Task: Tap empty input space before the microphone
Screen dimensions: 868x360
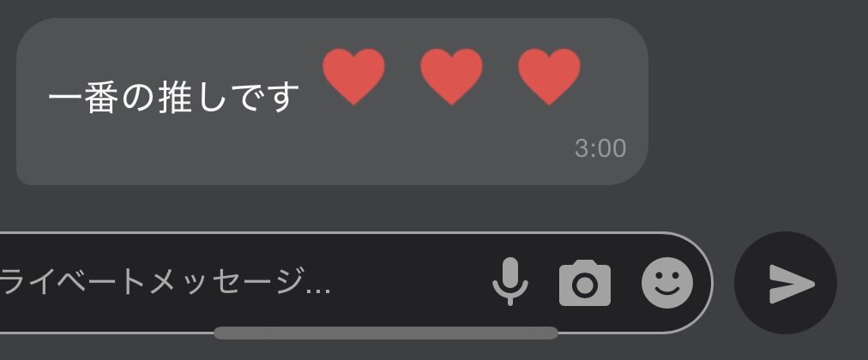Action: pos(410,283)
